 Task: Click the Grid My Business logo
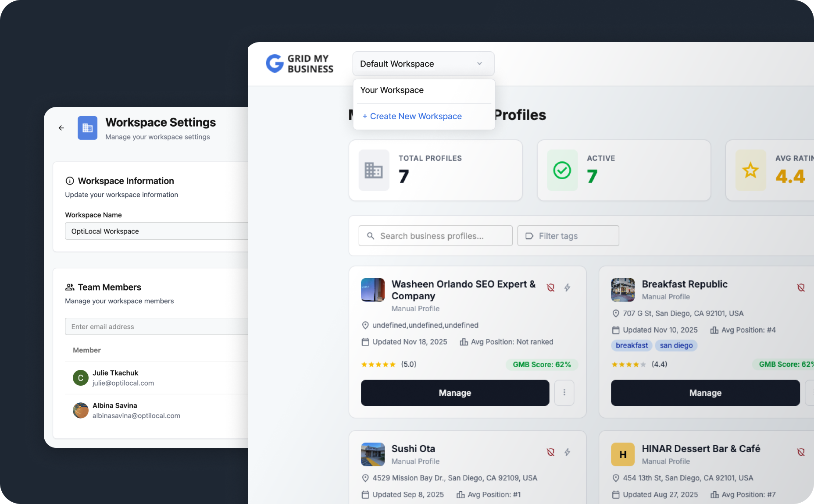point(300,64)
